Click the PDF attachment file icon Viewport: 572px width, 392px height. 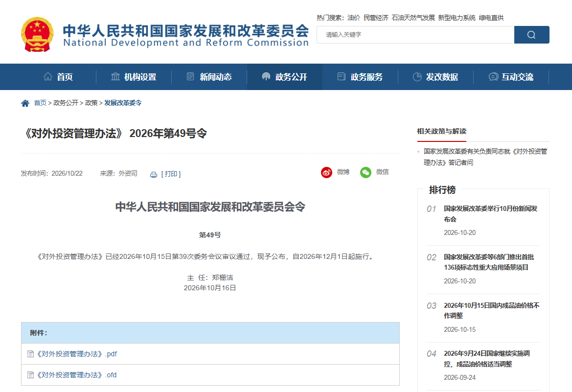click(31, 354)
